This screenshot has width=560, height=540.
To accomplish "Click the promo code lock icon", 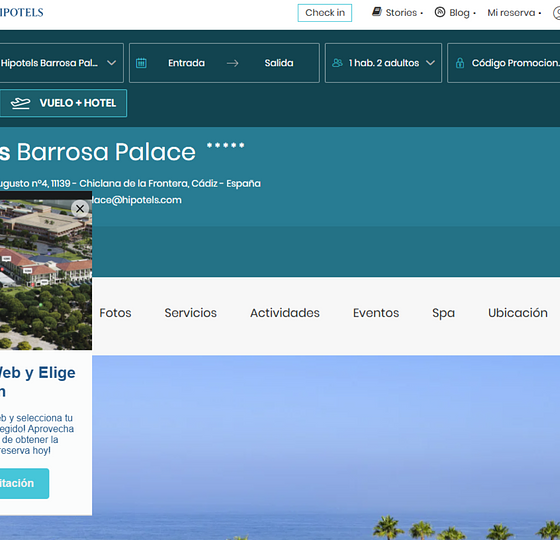I will [460, 63].
